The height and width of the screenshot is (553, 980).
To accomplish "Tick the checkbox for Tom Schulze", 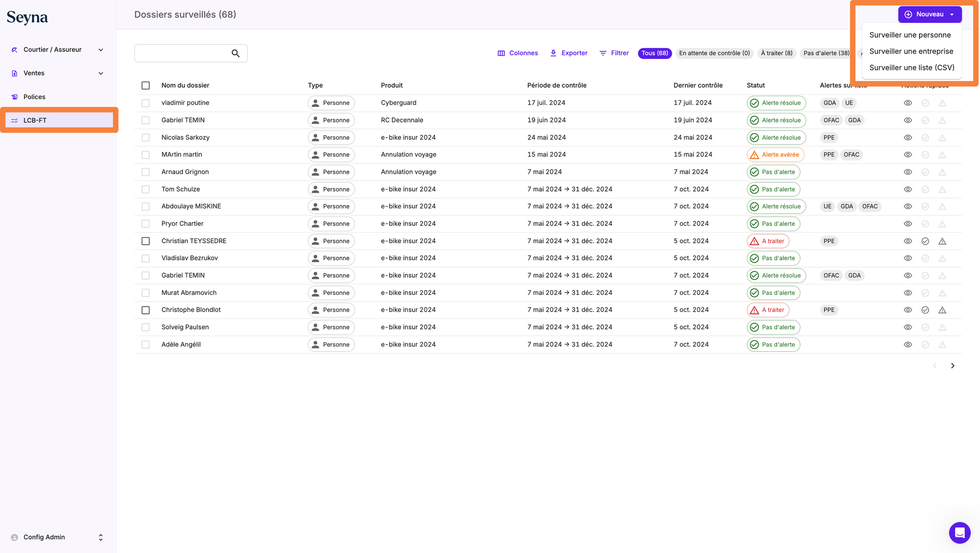I will 145,189.
